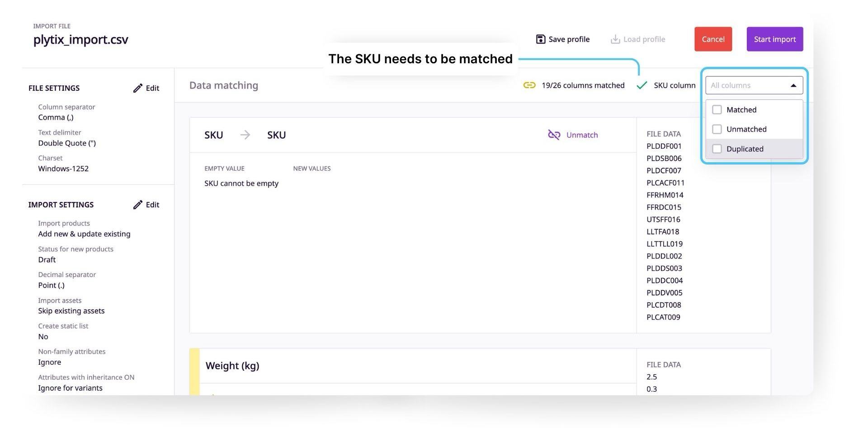Check the Duplicated filter checkbox

pyautogui.click(x=717, y=149)
